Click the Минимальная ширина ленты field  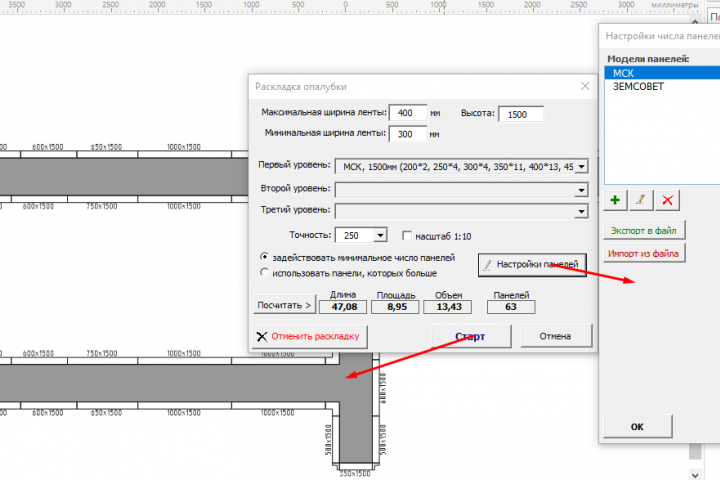pos(407,134)
